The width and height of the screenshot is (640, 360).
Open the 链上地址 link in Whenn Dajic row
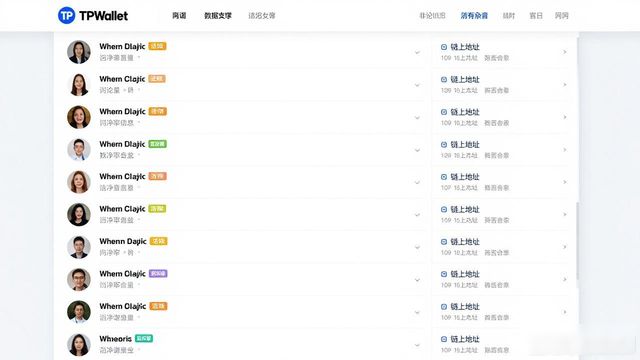point(465,242)
